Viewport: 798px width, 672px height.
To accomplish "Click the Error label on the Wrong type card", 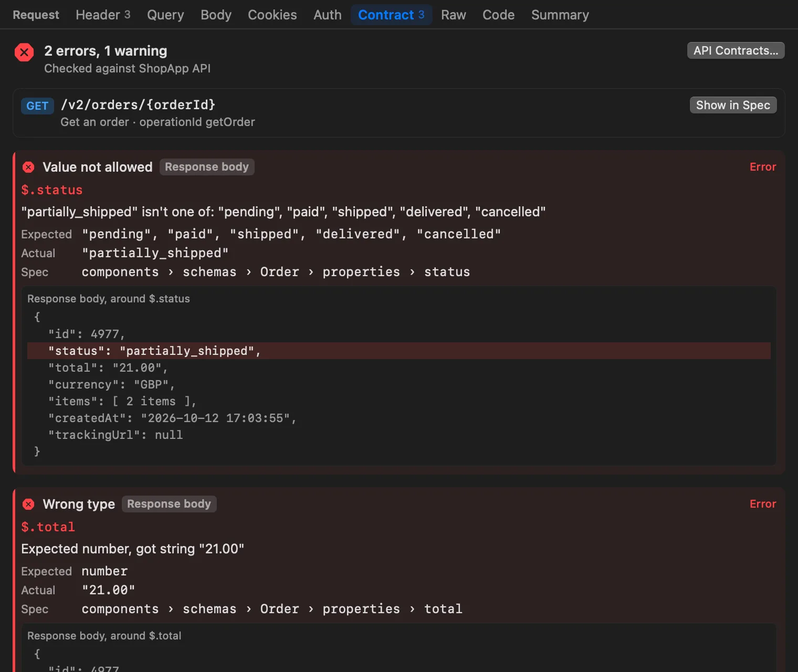I will click(763, 504).
